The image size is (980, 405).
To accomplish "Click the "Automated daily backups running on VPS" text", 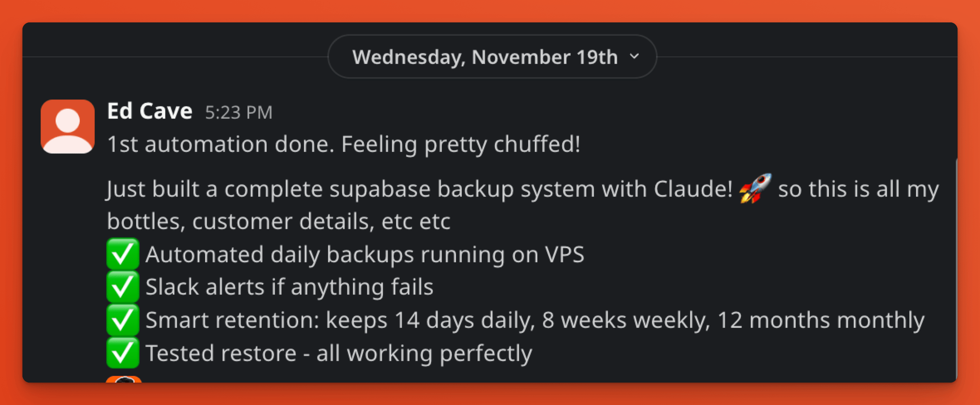I will (x=365, y=254).
